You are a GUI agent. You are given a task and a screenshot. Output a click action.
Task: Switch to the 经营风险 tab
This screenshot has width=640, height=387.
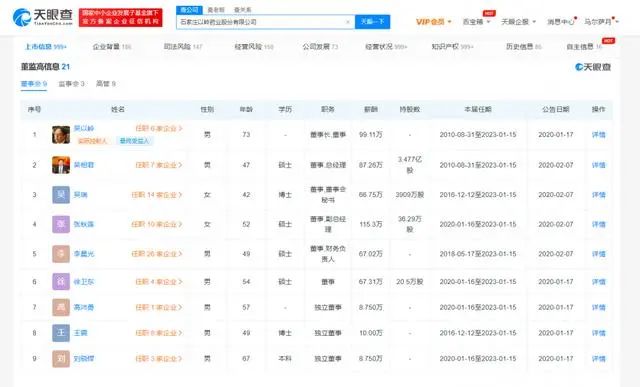tap(254, 47)
